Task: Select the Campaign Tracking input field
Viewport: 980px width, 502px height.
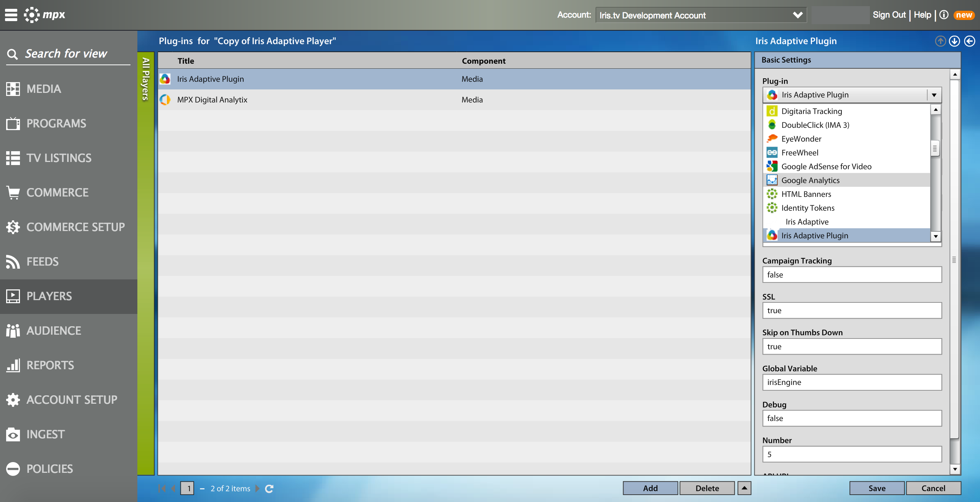Action: 852,274
